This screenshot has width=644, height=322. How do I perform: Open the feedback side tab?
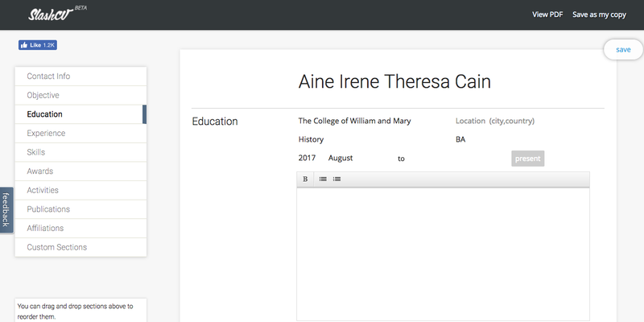pyautogui.click(x=6, y=210)
